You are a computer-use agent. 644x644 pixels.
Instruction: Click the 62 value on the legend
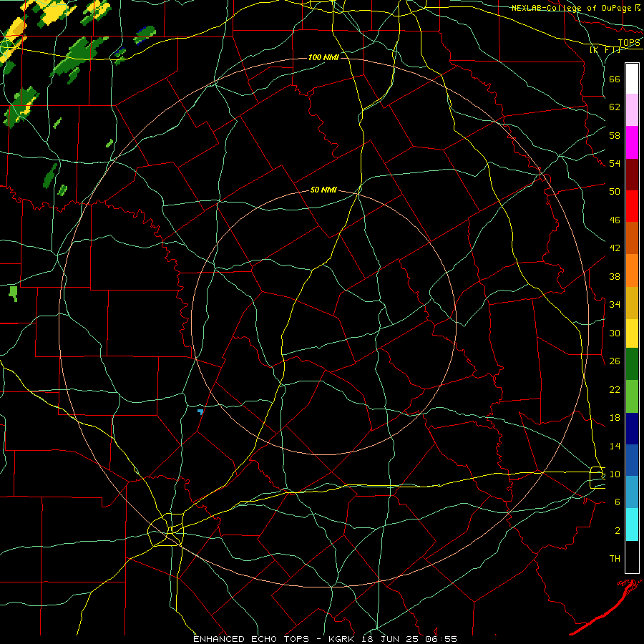[615, 107]
